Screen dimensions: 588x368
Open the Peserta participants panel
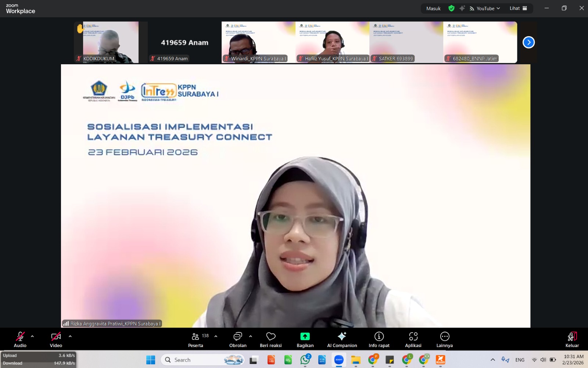pyautogui.click(x=196, y=339)
